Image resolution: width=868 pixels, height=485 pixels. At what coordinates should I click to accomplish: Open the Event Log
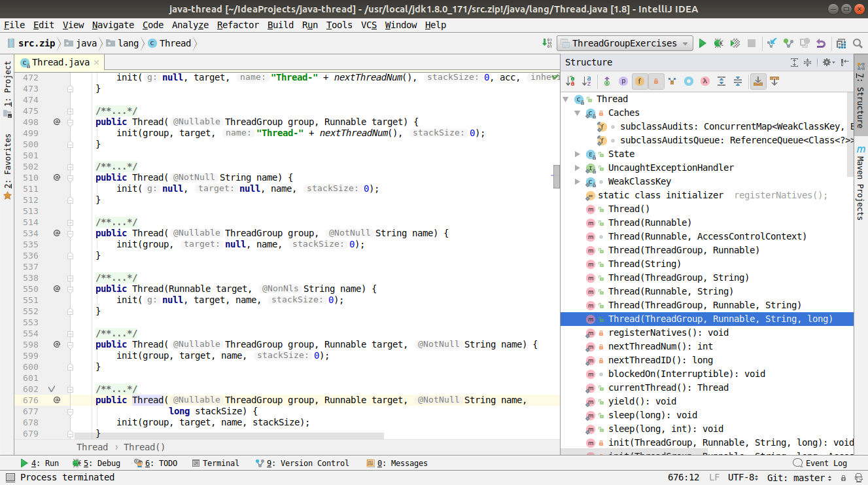coord(820,463)
